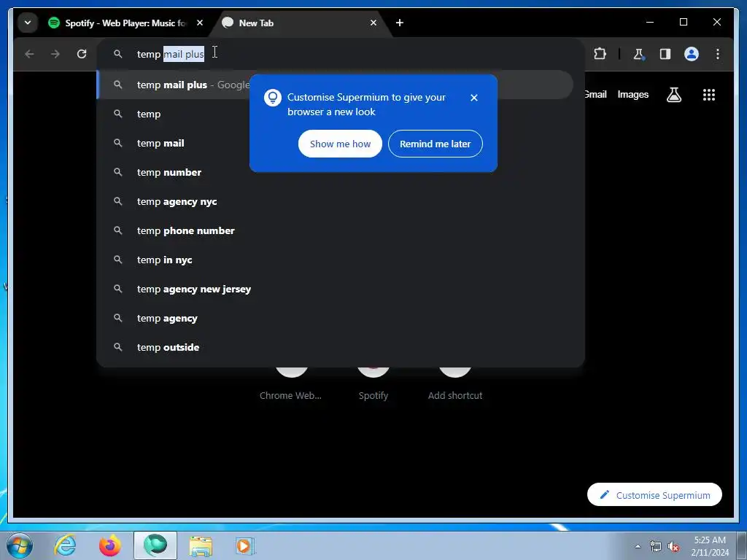Select suggestion 'temp number'

click(335, 172)
